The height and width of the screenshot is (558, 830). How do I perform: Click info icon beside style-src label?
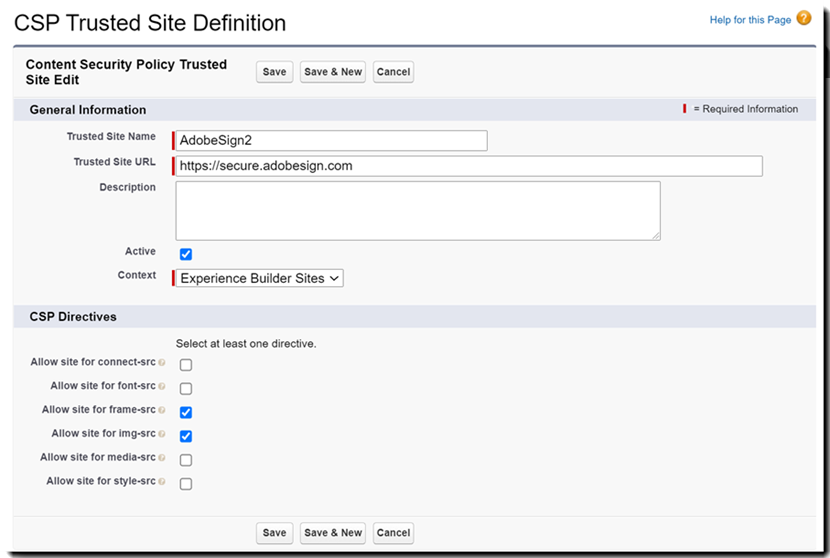pyautogui.click(x=162, y=483)
